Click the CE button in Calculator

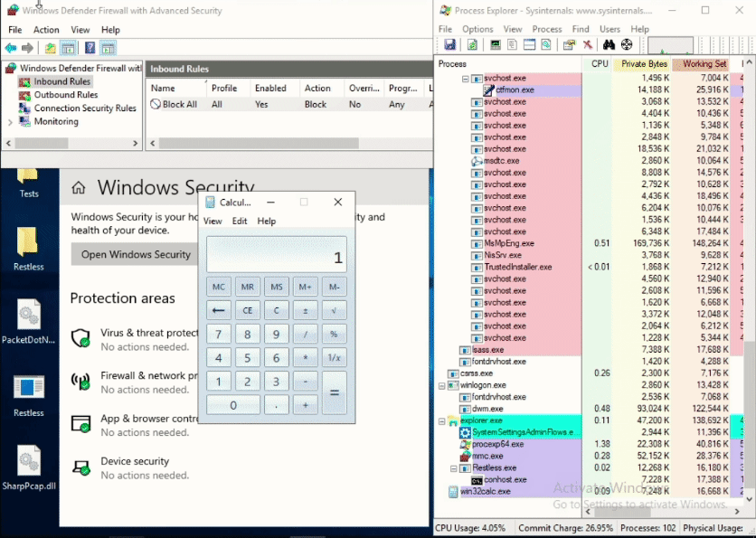point(248,310)
